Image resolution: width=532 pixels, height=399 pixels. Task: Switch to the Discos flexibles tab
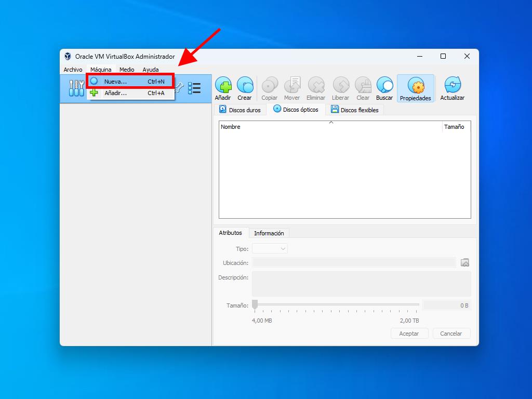[x=355, y=110]
